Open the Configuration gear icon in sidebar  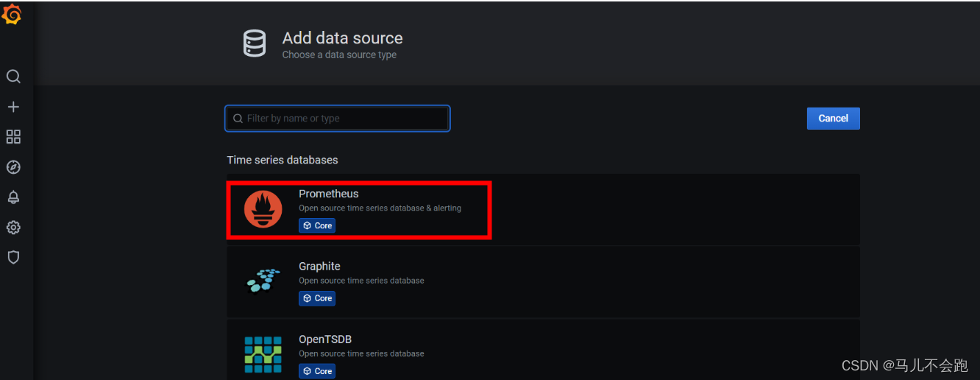[13, 228]
